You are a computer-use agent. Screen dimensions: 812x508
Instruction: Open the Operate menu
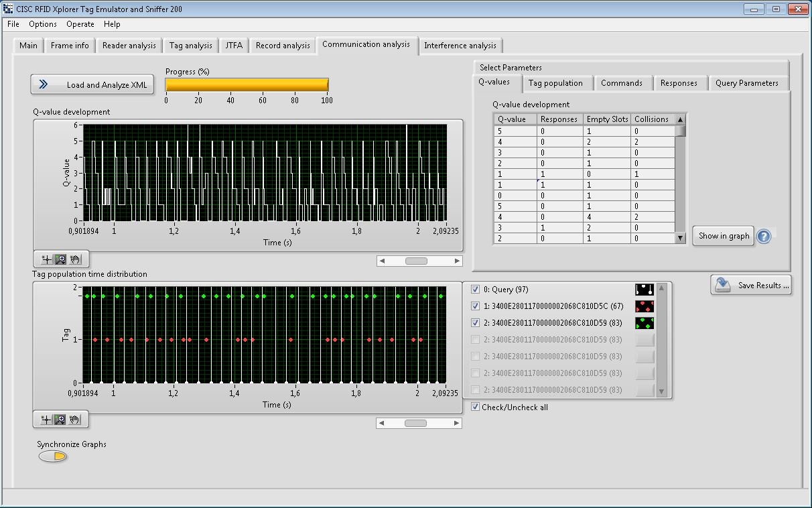(80, 24)
